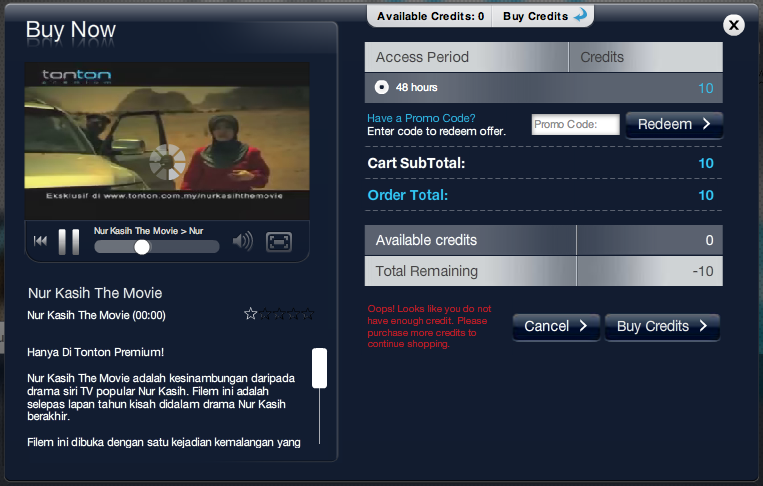
Task: Click the tonton logo in video
Action: coord(76,76)
